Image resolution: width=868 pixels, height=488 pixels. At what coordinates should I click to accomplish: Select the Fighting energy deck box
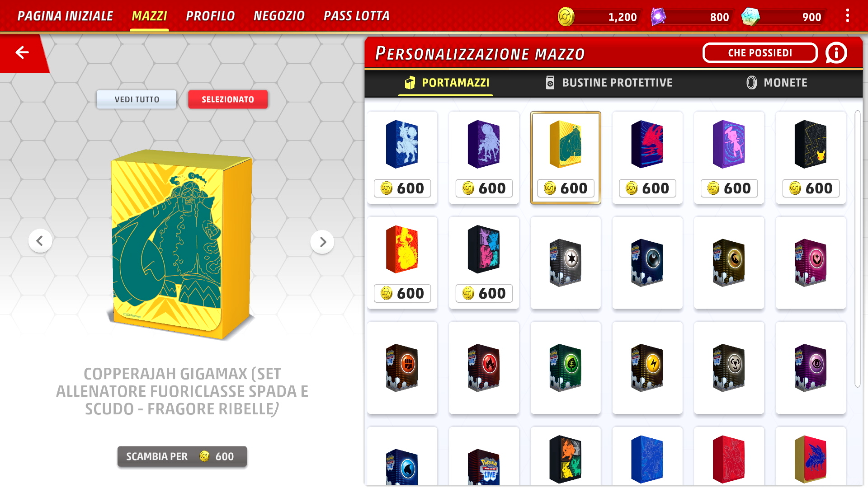[402, 367]
